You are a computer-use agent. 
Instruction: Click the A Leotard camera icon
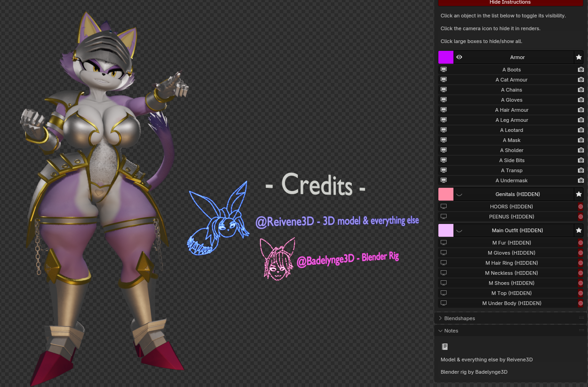coord(581,130)
